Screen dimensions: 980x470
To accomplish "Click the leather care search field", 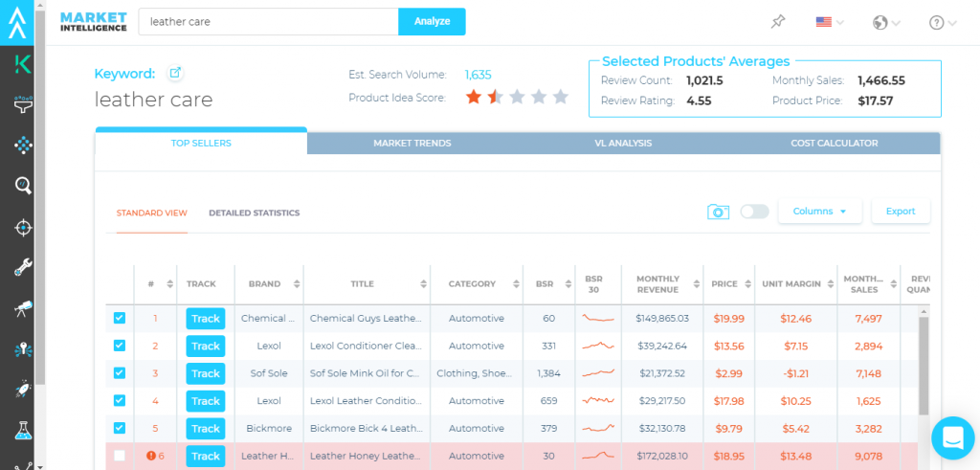I will tap(268, 22).
